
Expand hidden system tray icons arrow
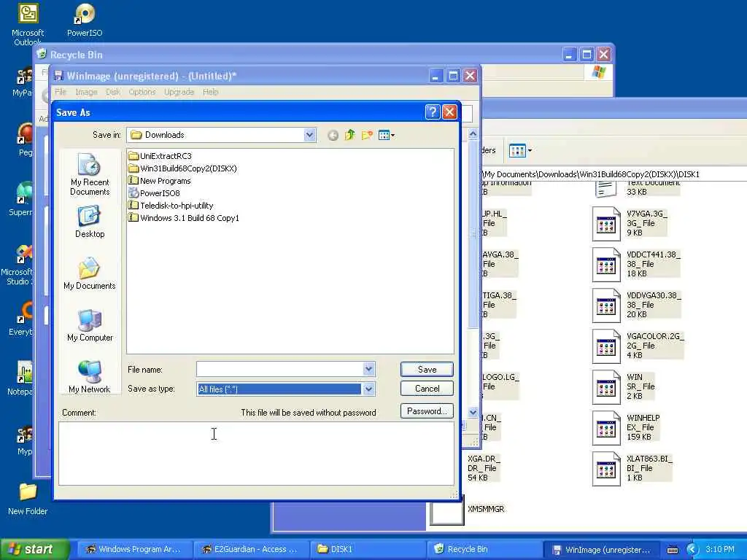692,550
